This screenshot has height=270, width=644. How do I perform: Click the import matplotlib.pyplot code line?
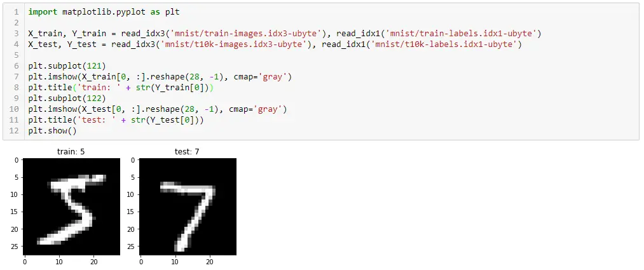tap(104, 12)
